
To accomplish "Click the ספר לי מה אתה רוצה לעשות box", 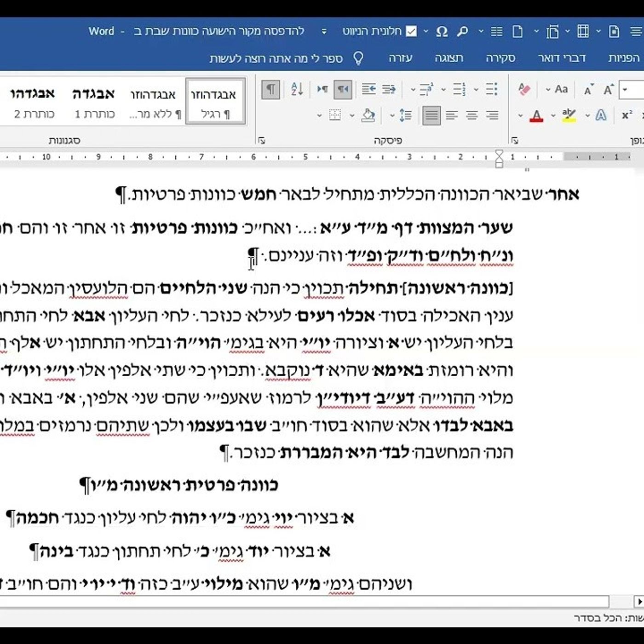I will tap(276, 58).
